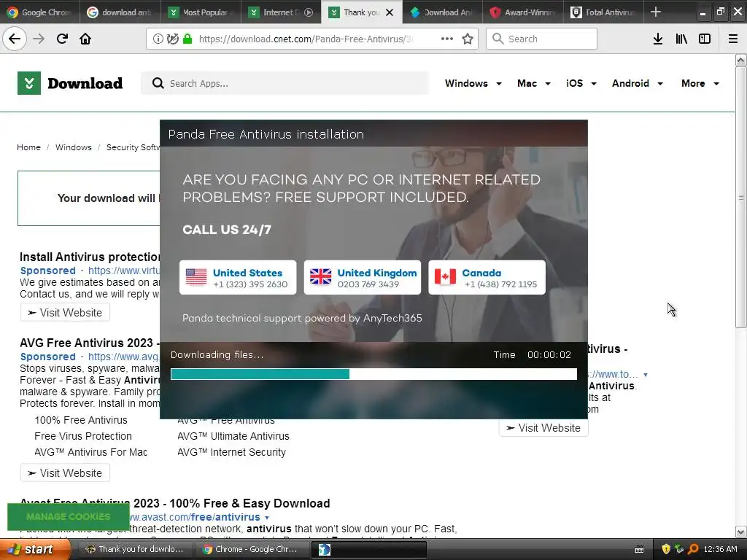Click the Manage Cookies button
747x560 pixels.
click(x=68, y=517)
